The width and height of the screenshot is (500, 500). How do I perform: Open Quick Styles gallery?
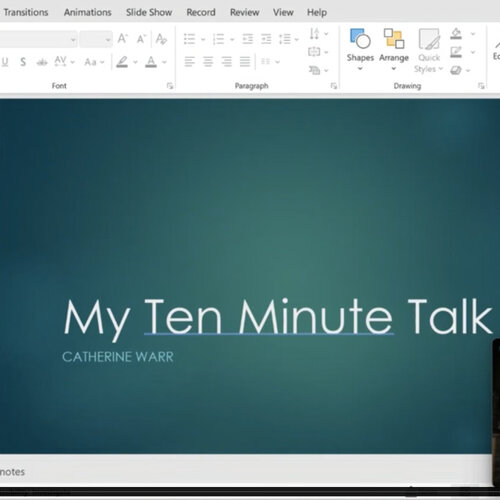pos(429,50)
